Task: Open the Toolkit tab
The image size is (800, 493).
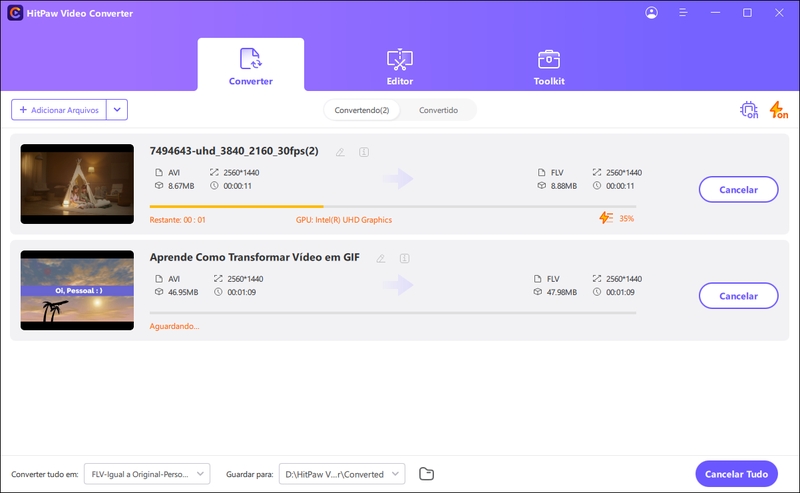Action: pyautogui.click(x=549, y=66)
